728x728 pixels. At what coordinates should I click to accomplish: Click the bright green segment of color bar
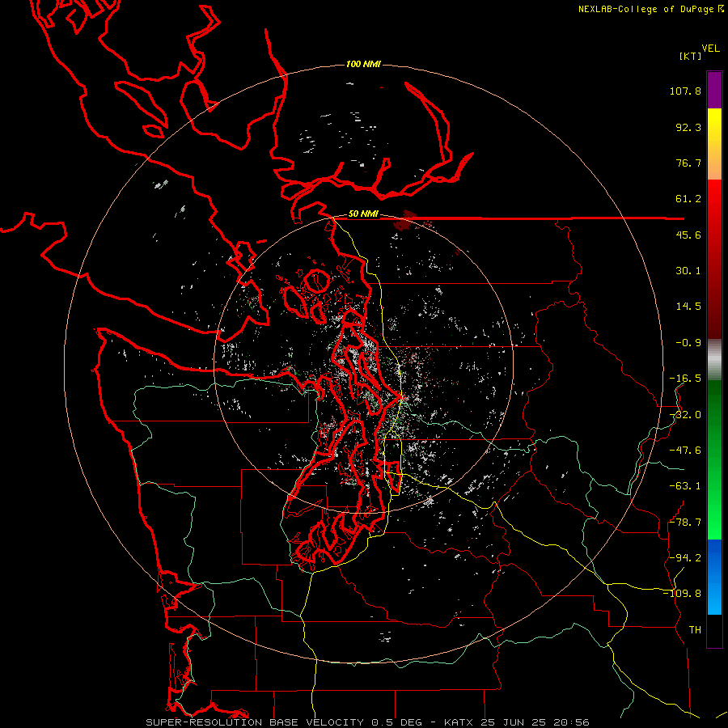(x=714, y=459)
